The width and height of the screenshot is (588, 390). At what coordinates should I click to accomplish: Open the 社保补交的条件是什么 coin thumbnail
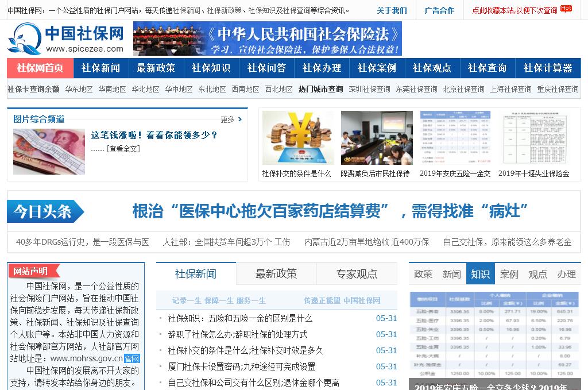point(297,138)
